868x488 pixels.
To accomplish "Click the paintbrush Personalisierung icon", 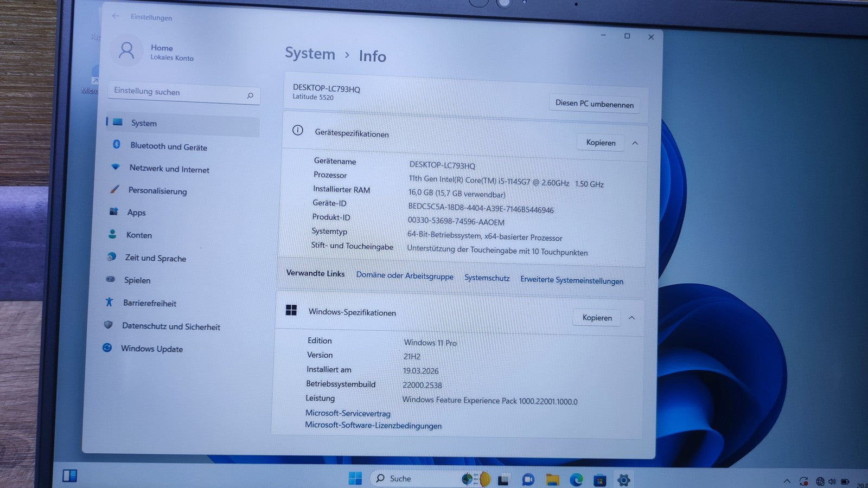I will [114, 189].
